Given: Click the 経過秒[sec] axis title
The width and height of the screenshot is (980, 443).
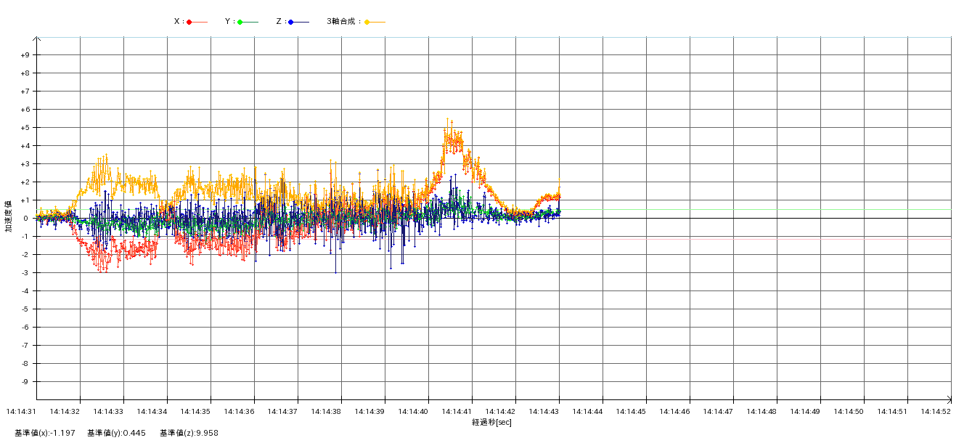Looking at the screenshot, I should 491,423.
